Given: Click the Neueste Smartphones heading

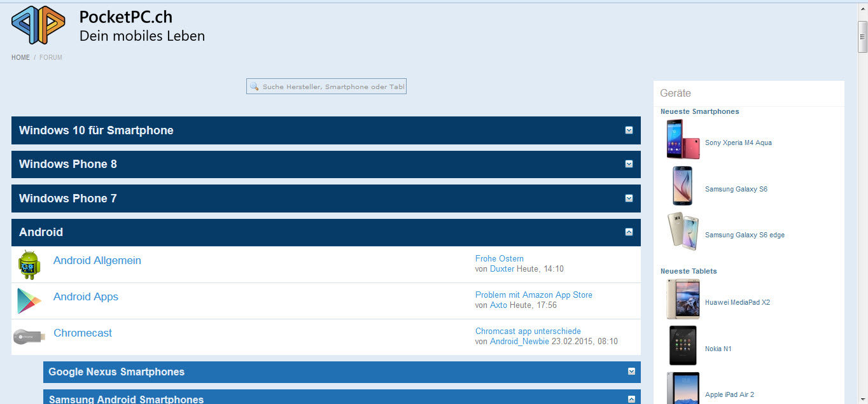Looking at the screenshot, I should pyautogui.click(x=700, y=111).
